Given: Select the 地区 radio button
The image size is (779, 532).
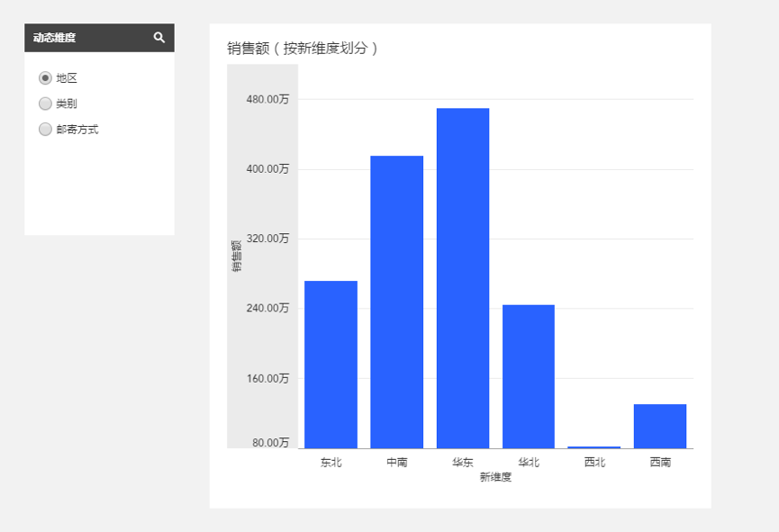Looking at the screenshot, I should pyautogui.click(x=45, y=78).
